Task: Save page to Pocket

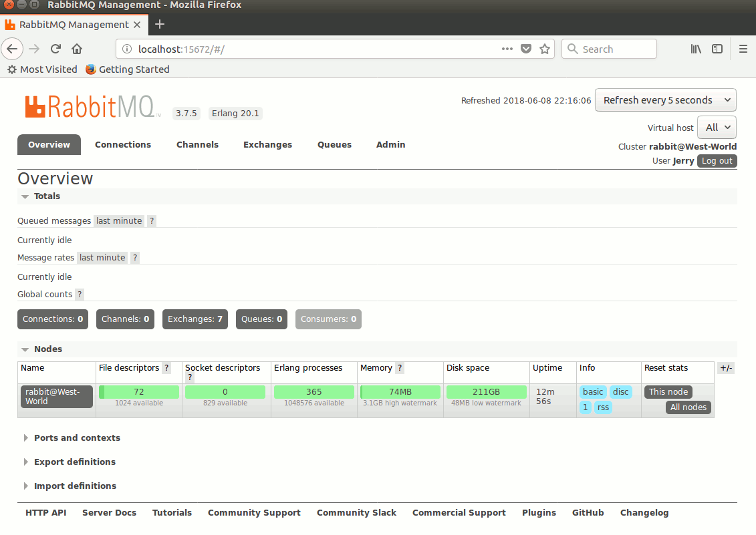Action: [526, 49]
